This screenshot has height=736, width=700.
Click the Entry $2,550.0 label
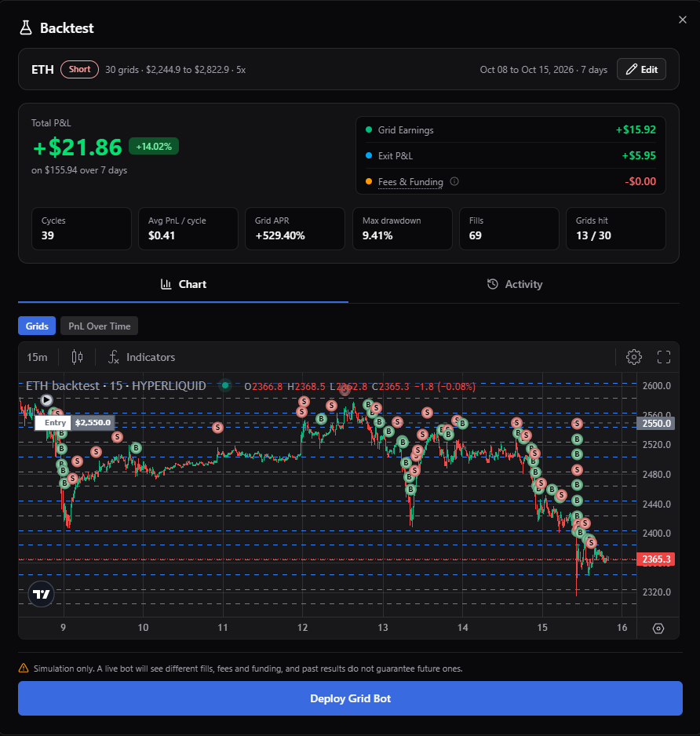tap(75, 422)
